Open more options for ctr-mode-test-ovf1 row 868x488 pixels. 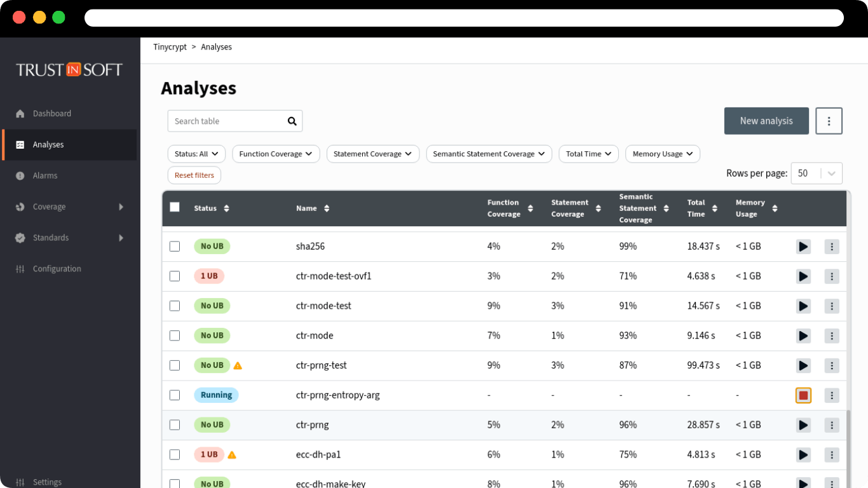tap(832, 276)
